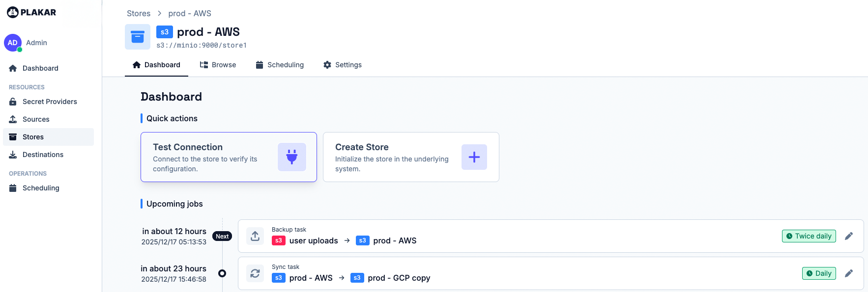Switch to the Settings tab

point(342,65)
